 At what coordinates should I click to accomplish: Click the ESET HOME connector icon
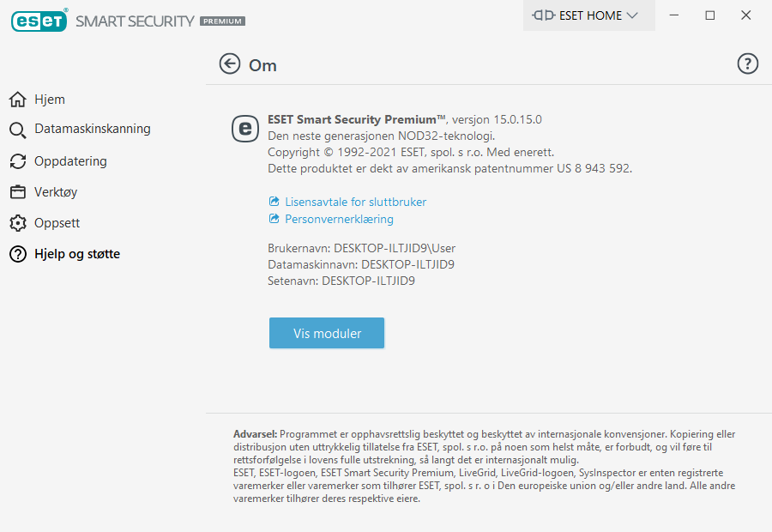click(x=544, y=15)
